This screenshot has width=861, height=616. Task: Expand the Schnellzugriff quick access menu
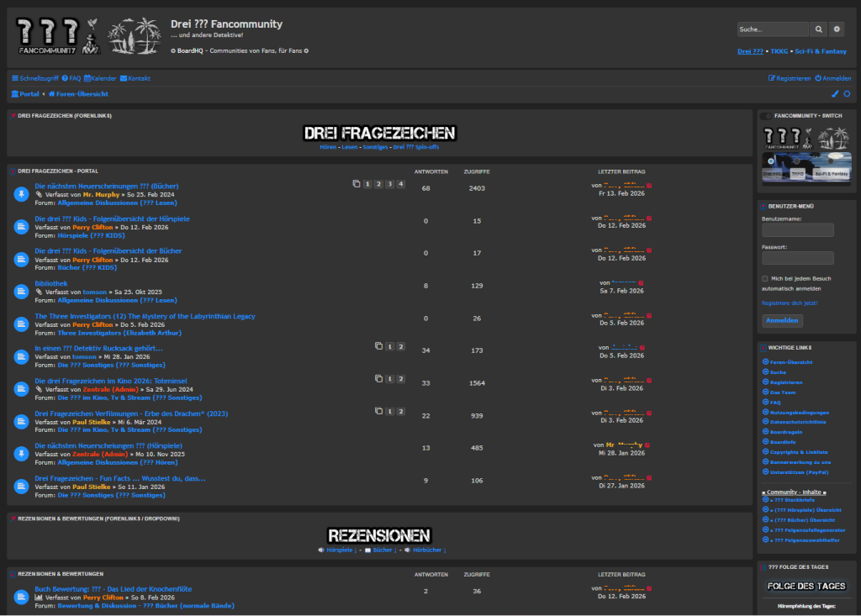(35, 78)
